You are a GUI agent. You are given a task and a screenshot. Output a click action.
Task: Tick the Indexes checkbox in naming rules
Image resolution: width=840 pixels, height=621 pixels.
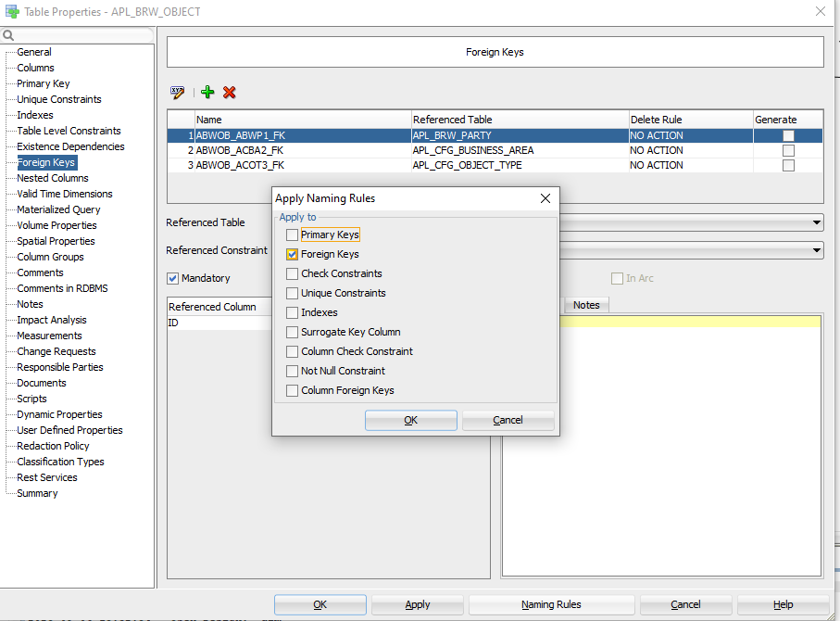click(293, 313)
